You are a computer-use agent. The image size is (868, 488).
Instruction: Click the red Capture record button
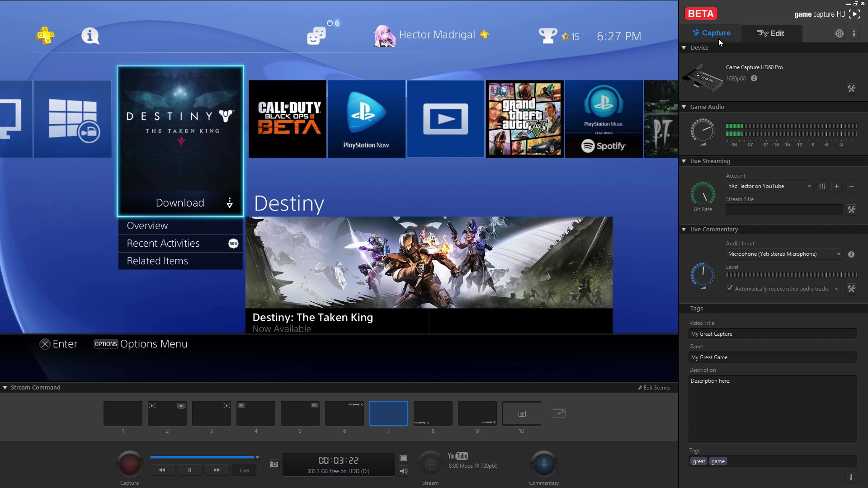point(130,464)
